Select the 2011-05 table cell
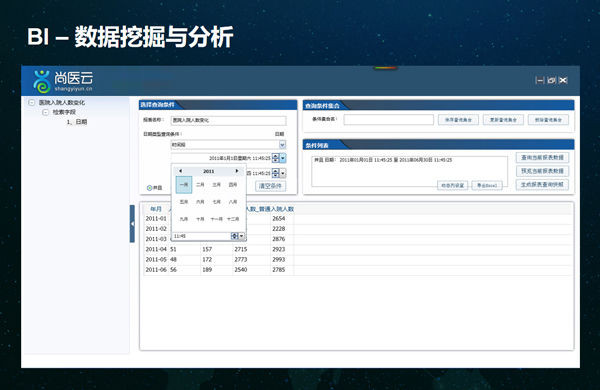600x390 pixels. [x=156, y=259]
